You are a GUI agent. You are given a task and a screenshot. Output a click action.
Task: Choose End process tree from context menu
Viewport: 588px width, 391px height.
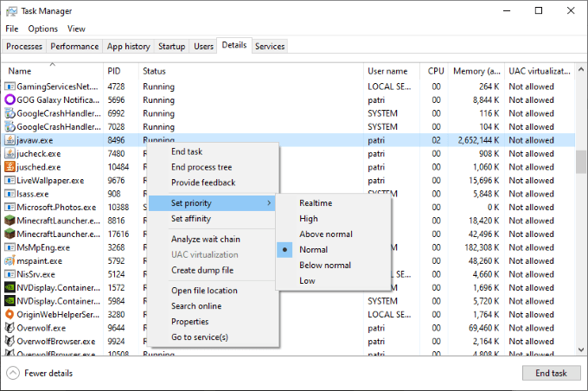[x=201, y=167]
